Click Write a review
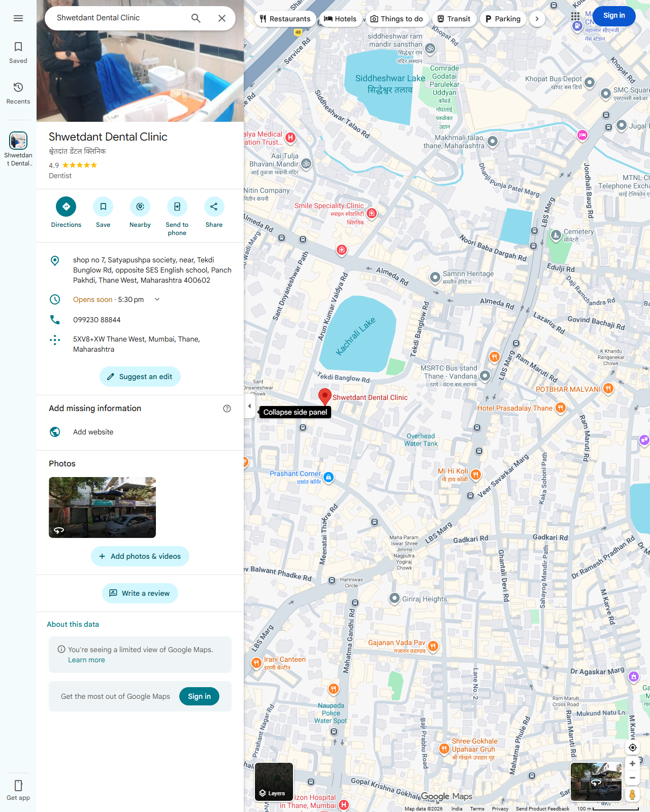This screenshot has width=650, height=812. point(140,593)
